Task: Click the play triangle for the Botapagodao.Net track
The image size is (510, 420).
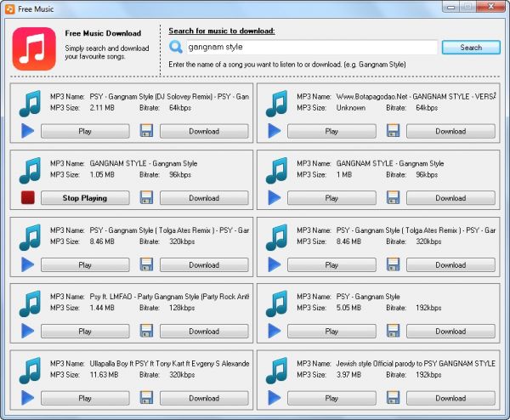Action: pos(275,131)
